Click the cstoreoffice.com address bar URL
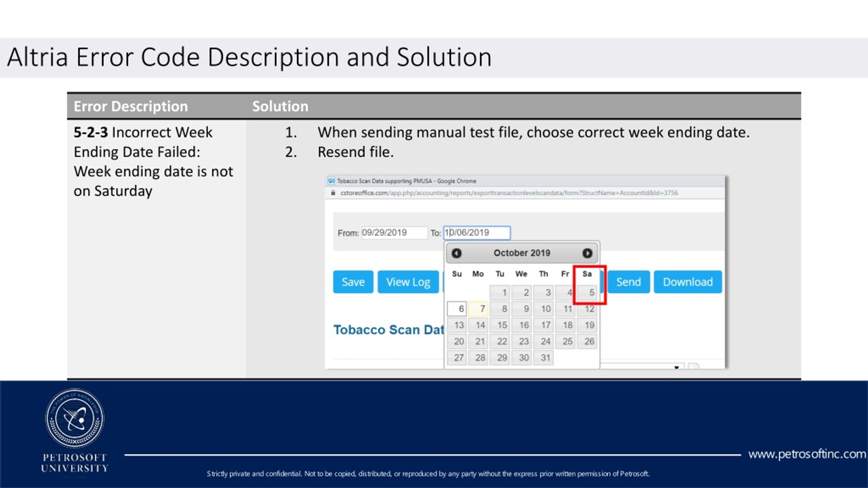868x488 pixels. pyautogui.click(x=509, y=193)
